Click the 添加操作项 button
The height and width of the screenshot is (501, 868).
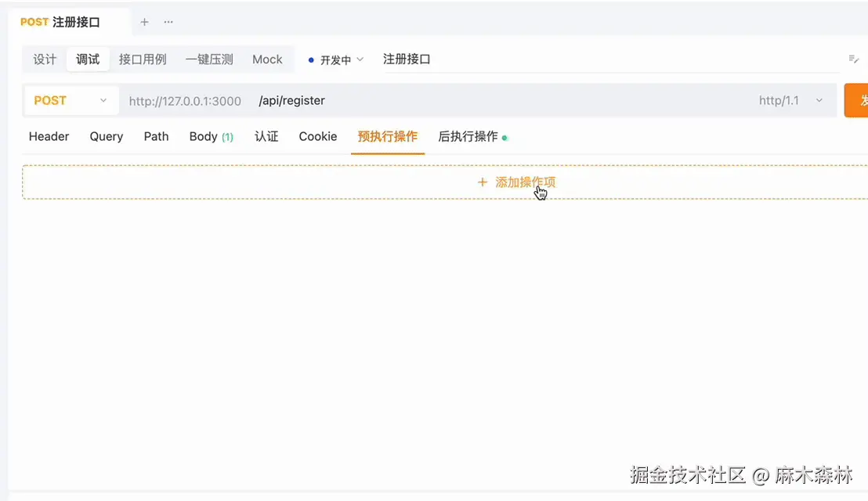coord(445,182)
